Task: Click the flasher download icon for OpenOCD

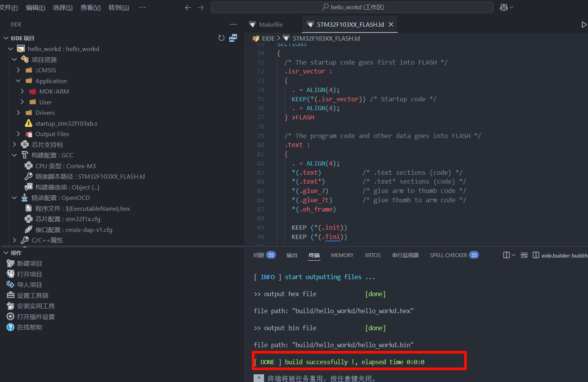Action: click(x=25, y=198)
